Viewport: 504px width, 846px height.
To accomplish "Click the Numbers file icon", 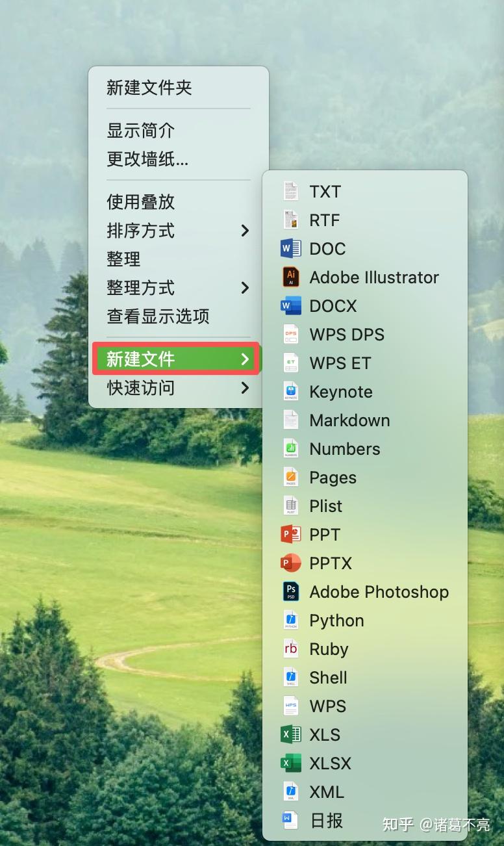I will [291, 449].
